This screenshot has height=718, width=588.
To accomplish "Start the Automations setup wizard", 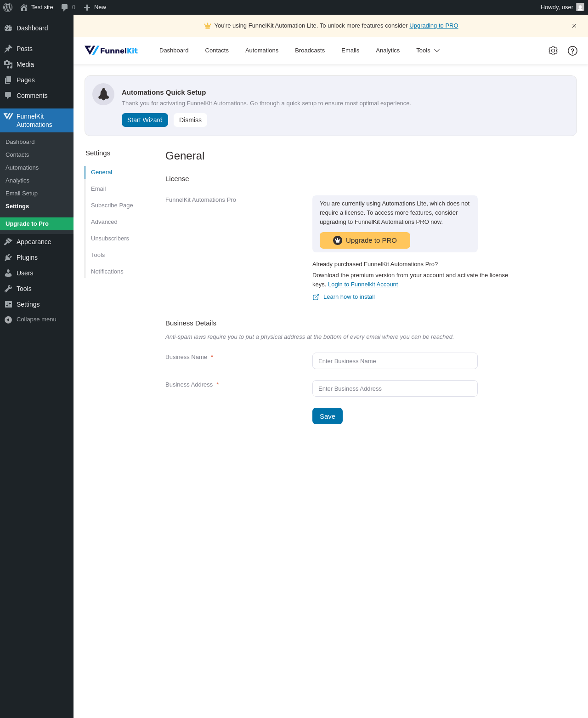I will (145, 120).
